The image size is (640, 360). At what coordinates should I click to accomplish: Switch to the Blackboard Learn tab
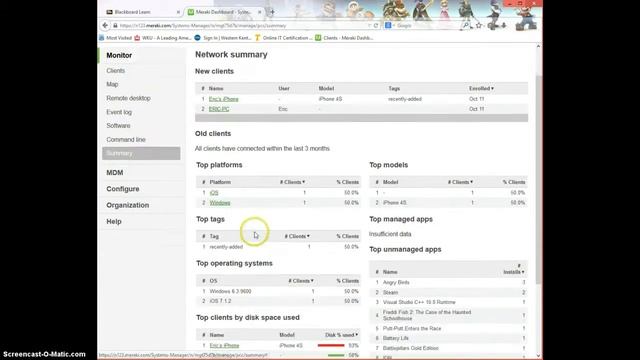click(x=142, y=12)
